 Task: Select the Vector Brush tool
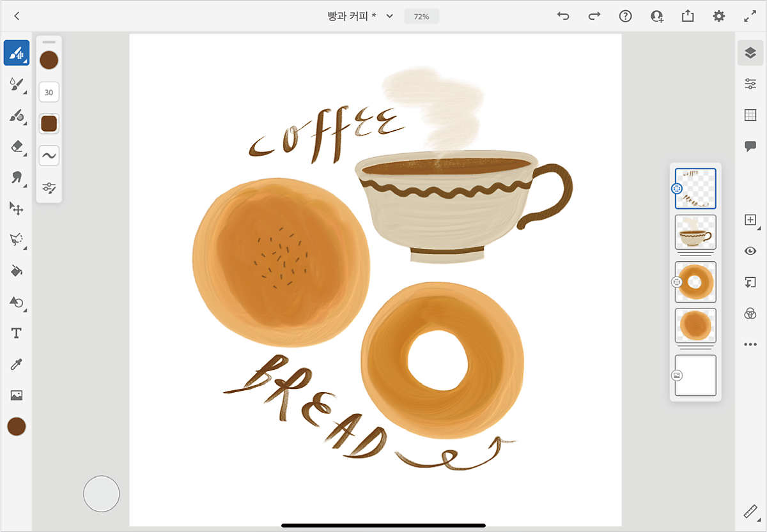pos(17,116)
